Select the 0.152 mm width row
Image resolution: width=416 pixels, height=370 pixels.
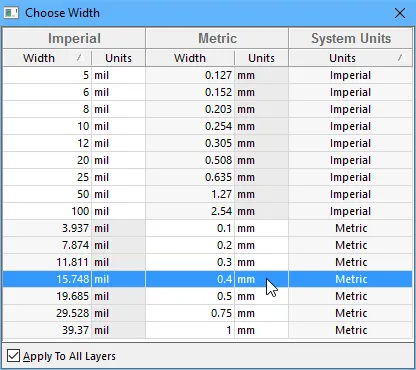[x=208, y=92]
